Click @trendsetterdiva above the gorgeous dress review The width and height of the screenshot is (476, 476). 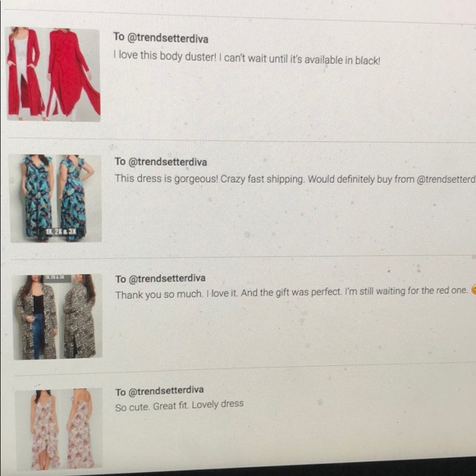tap(167, 162)
